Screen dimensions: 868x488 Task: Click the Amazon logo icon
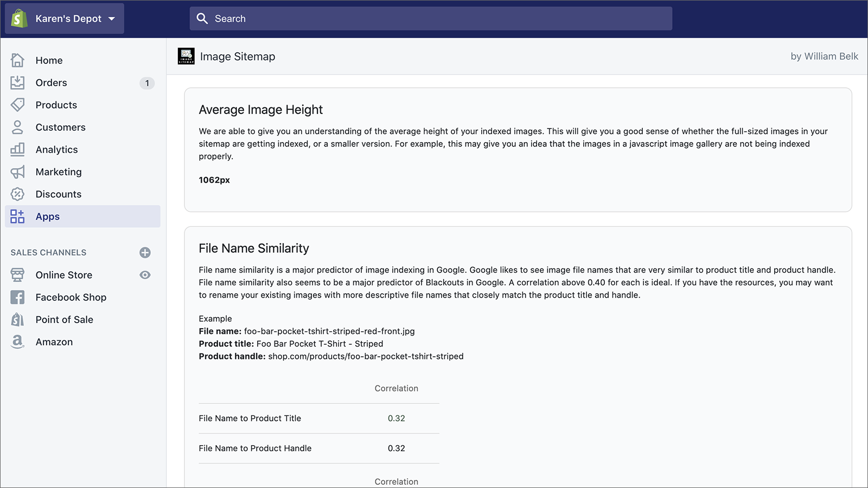pos(17,342)
